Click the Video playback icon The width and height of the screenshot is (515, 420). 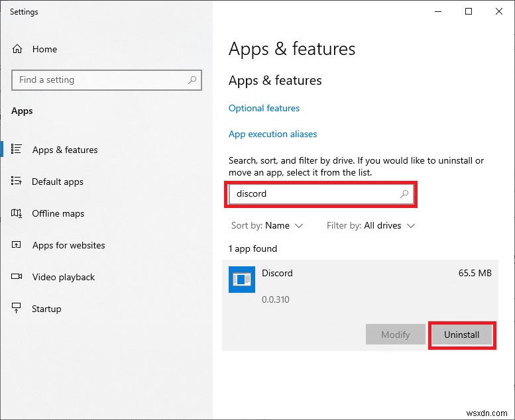pyautogui.click(x=17, y=277)
